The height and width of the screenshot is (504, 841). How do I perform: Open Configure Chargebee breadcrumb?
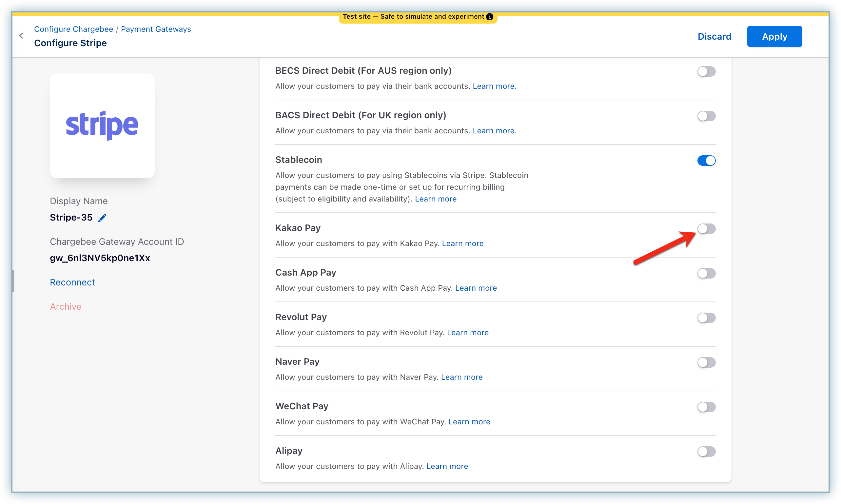click(x=73, y=29)
